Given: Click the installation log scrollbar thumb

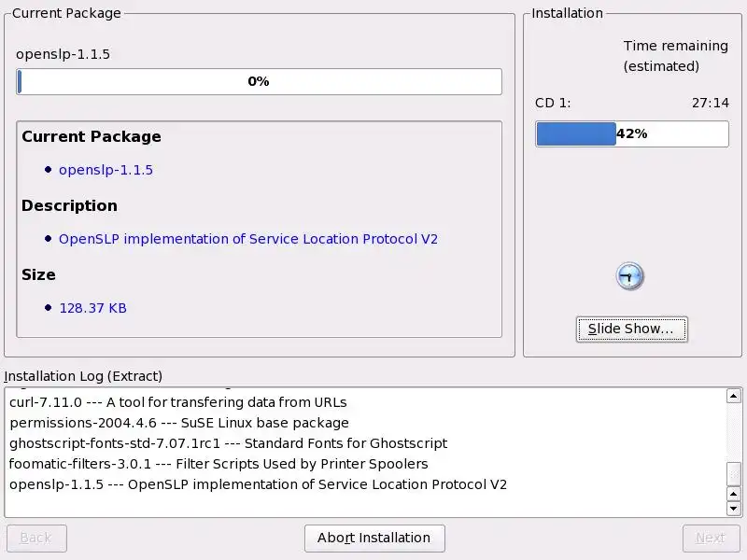Looking at the screenshot, I should (734, 473).
